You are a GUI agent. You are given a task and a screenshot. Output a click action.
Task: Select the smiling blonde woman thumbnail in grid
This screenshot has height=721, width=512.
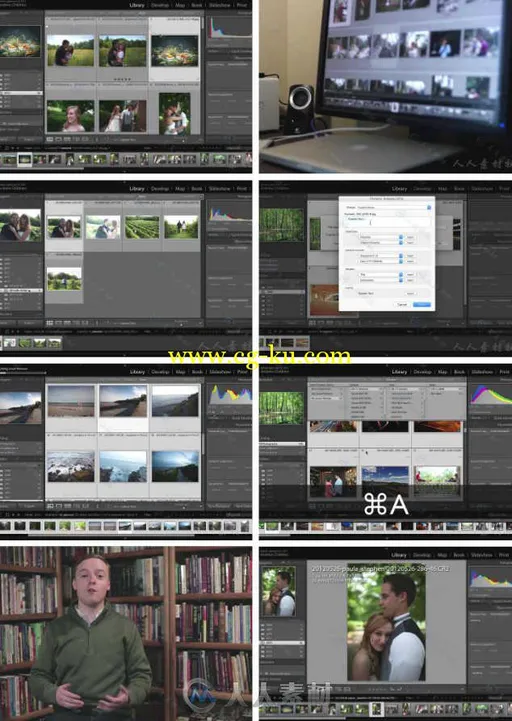70,116
